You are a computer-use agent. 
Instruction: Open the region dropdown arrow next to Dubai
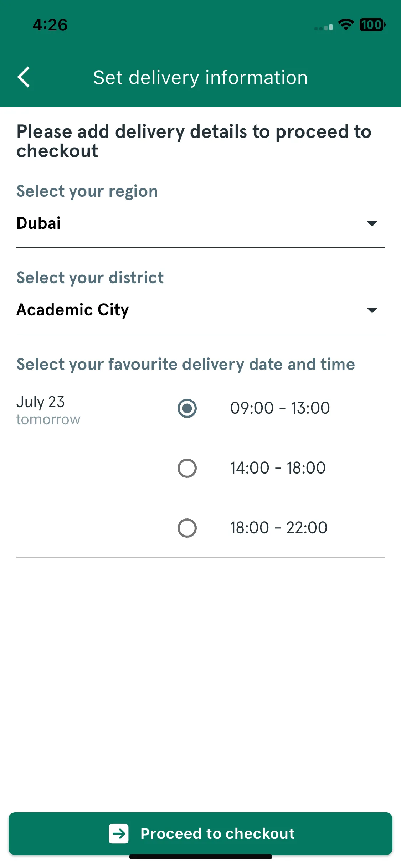pyautogui.click(x=372, y=224)
